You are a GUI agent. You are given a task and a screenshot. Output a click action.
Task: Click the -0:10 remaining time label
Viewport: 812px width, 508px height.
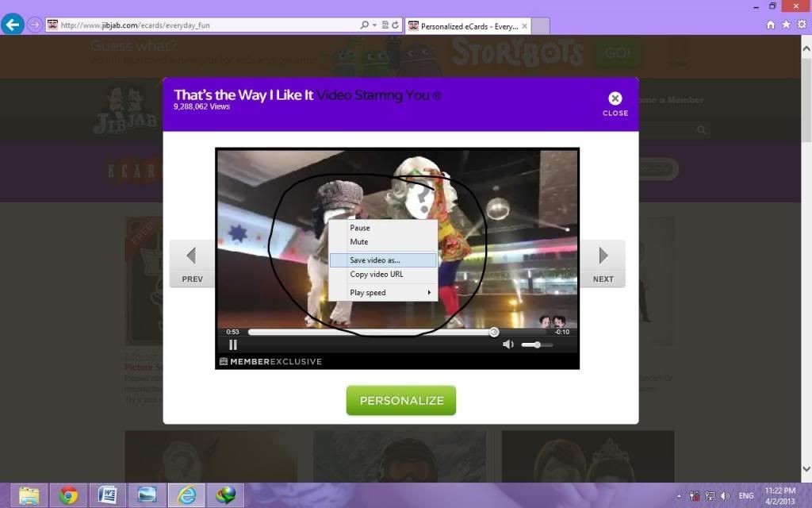click(562, 332)
